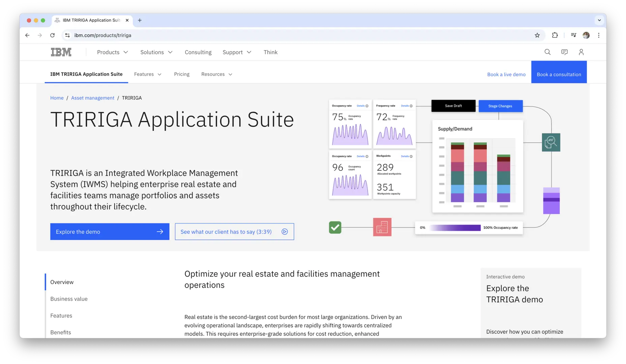This screenshot has height=364, width=626.
Task: Click the Supply/Demand chart card
Action: (478, 166)
